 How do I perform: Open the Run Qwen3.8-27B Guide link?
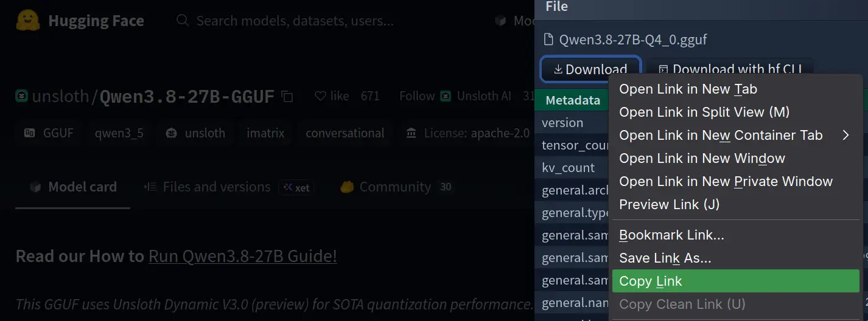point(243,256)
